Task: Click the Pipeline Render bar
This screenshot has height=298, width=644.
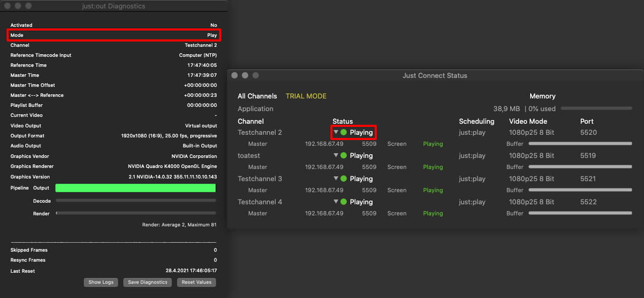Action: [135, 213]
